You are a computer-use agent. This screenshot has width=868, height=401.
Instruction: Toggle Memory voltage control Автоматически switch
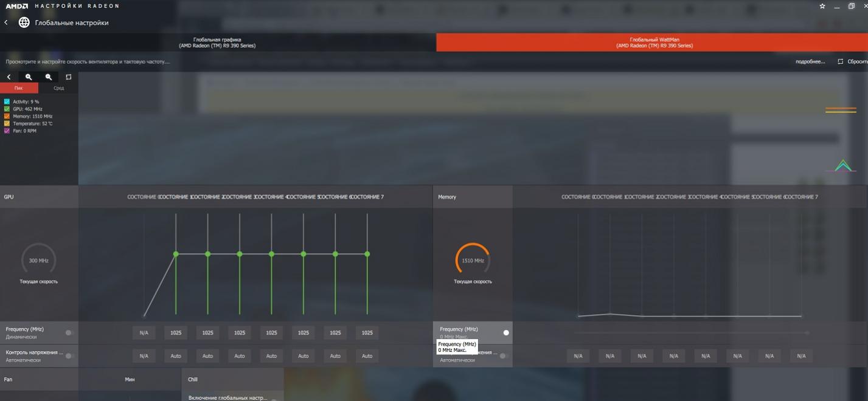pyautogui.click(x=504, y=356)
